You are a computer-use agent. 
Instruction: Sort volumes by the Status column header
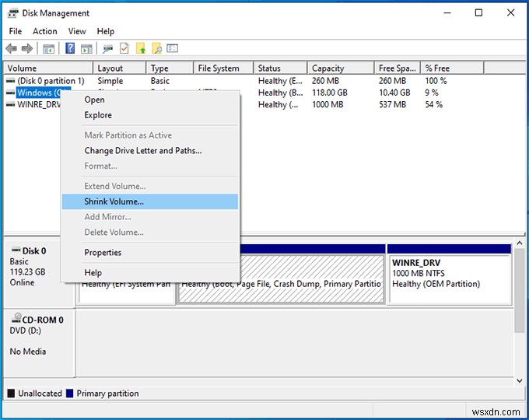(279, 68)
